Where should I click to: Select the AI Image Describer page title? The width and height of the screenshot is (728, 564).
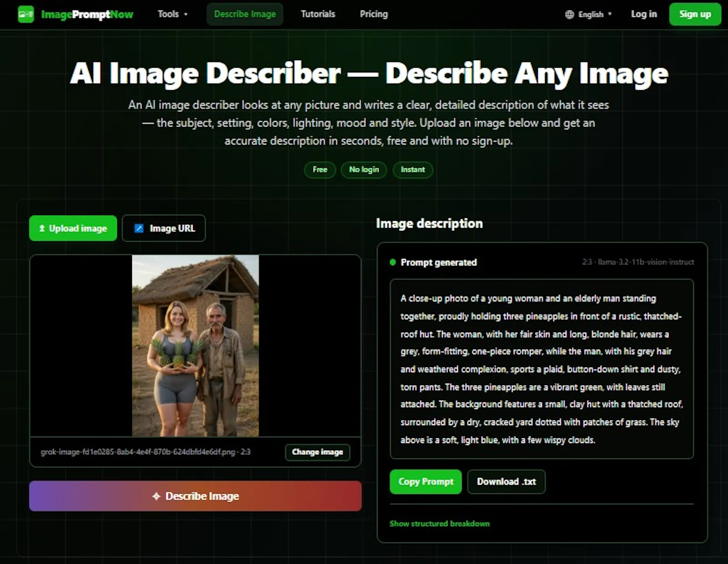pos(369,73)
